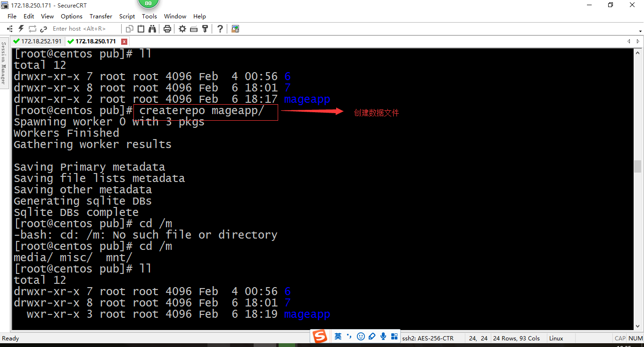Click the scrollbar down arrow
Viewport: 644px width, 347px height.
(638, 325)
